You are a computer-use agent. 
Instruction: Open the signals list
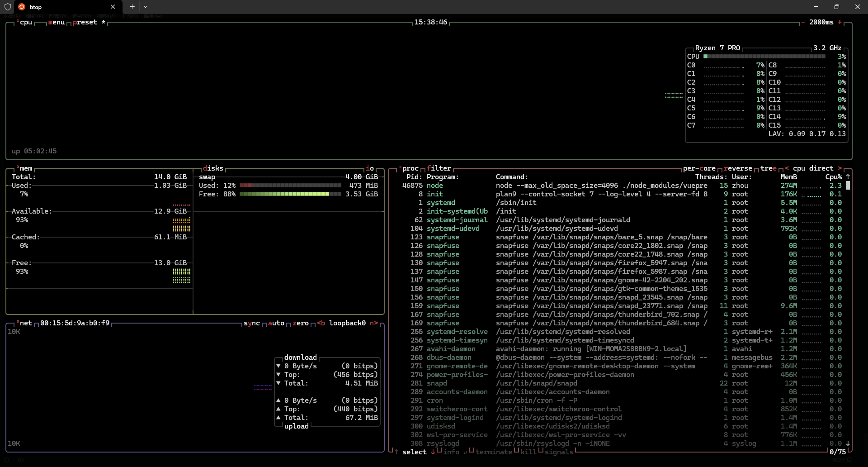(559, 452)
